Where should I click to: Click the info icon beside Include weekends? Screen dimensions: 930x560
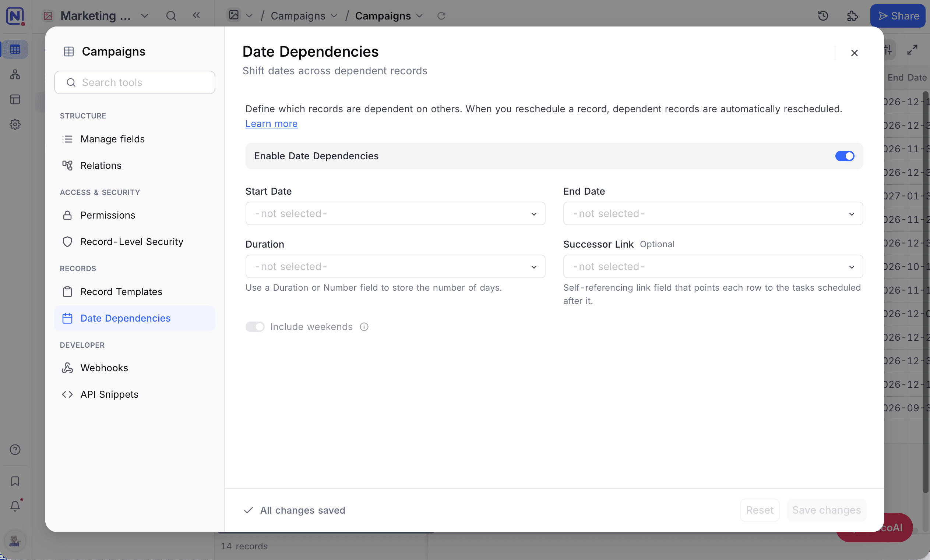364,327
